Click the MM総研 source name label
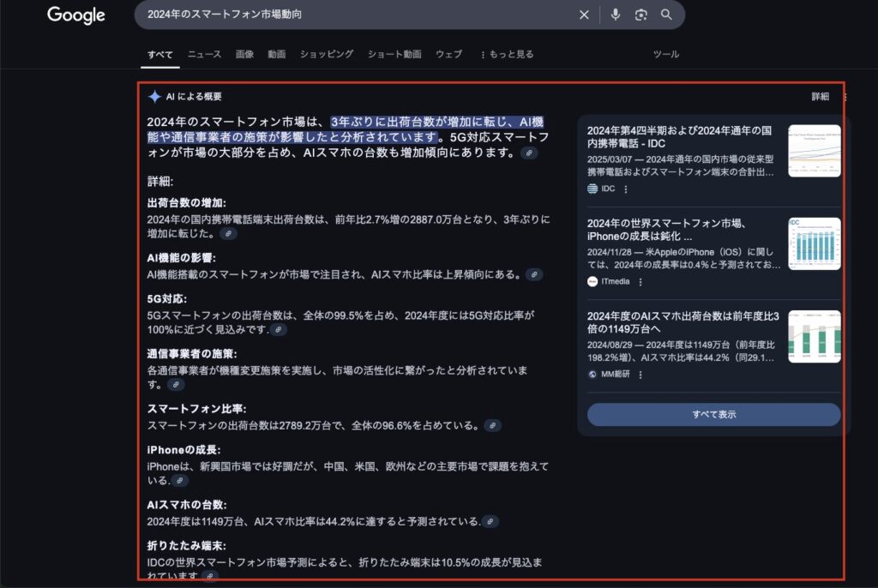The width and height of the screenshot is (878, 588). 616,374
